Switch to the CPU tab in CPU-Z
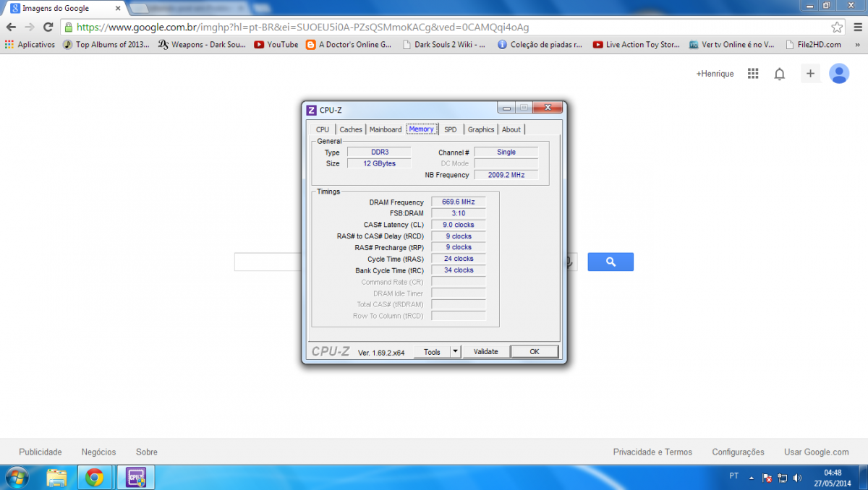The image size is (868, 490). pos(323,129)
